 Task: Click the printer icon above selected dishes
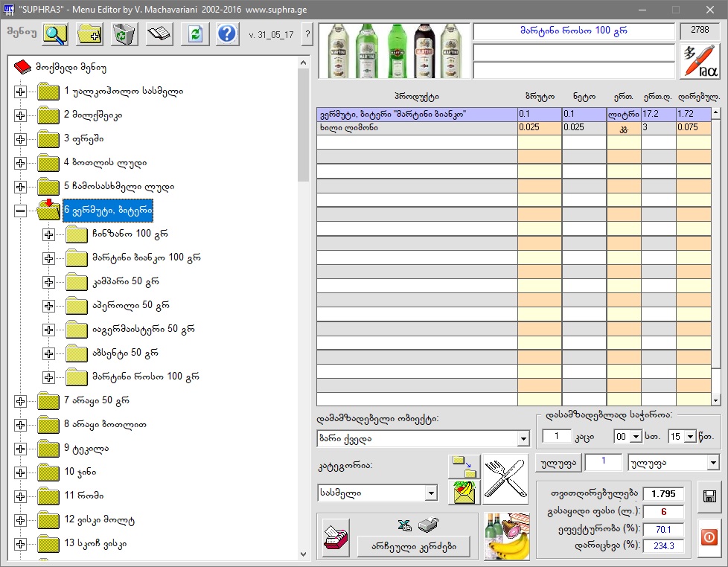point(428,525)
